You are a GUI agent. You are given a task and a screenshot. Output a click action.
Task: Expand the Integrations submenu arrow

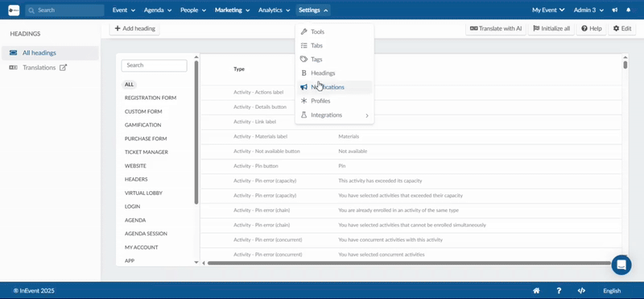click(367, 115)
